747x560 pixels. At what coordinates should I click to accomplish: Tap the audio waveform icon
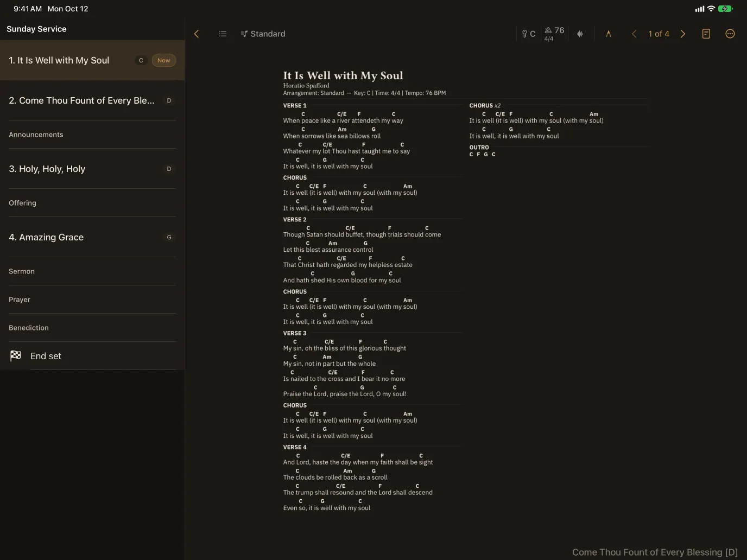pyautogui.click(x=580, y=34)
